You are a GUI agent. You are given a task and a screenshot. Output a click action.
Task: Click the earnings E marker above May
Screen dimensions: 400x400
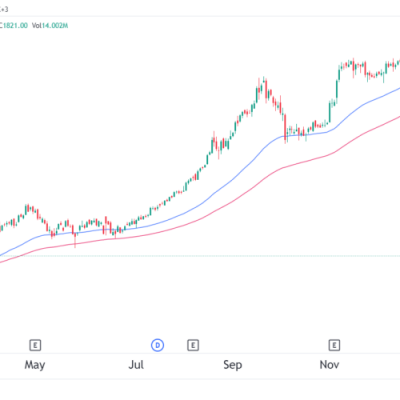(x=35, y=345)
